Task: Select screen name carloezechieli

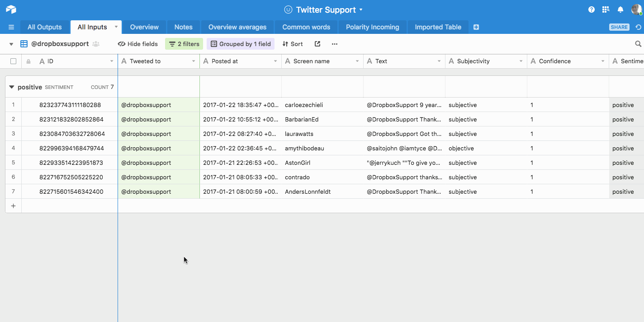Action: pos(322,105)
